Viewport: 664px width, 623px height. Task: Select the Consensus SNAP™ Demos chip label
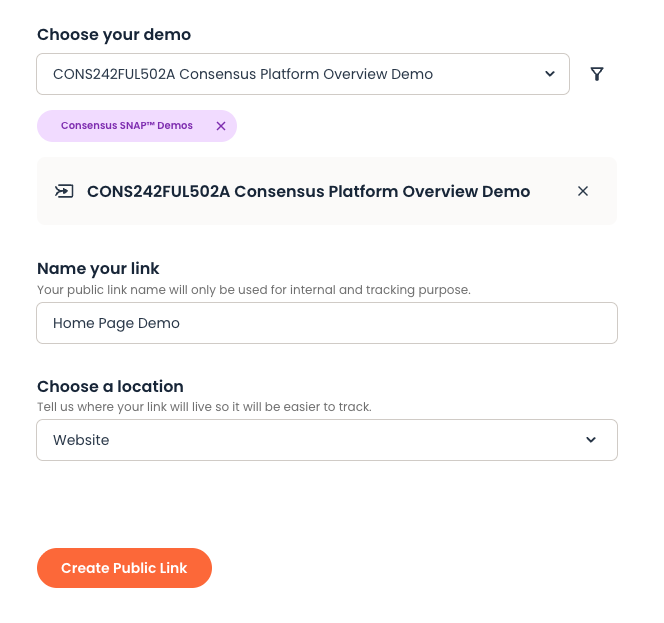(127, 126)
